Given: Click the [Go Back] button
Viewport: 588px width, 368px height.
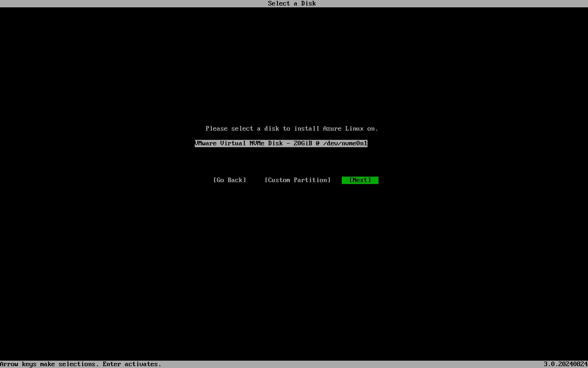Looking at the screenshot, I should pyautogui.click(x=230, y=180).
